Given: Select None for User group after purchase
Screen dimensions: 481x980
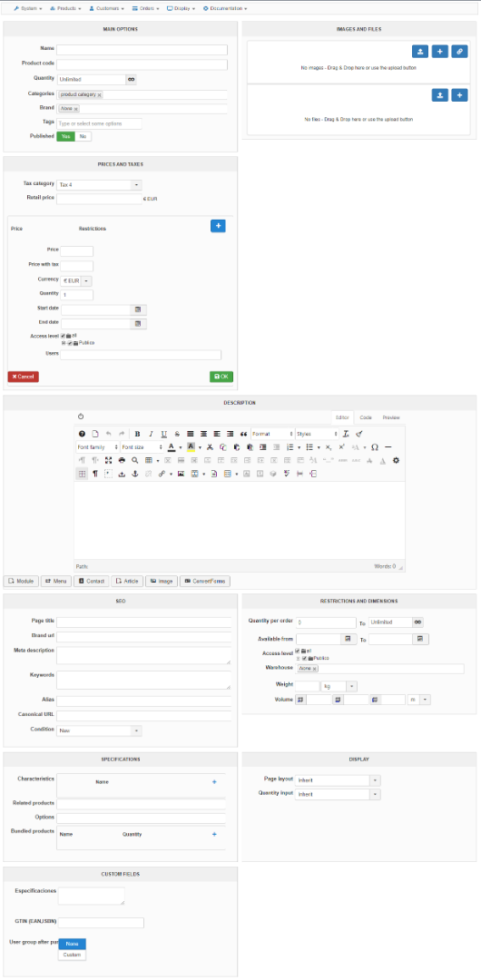Looking at the screenshot, I should [x=72, y=945].
